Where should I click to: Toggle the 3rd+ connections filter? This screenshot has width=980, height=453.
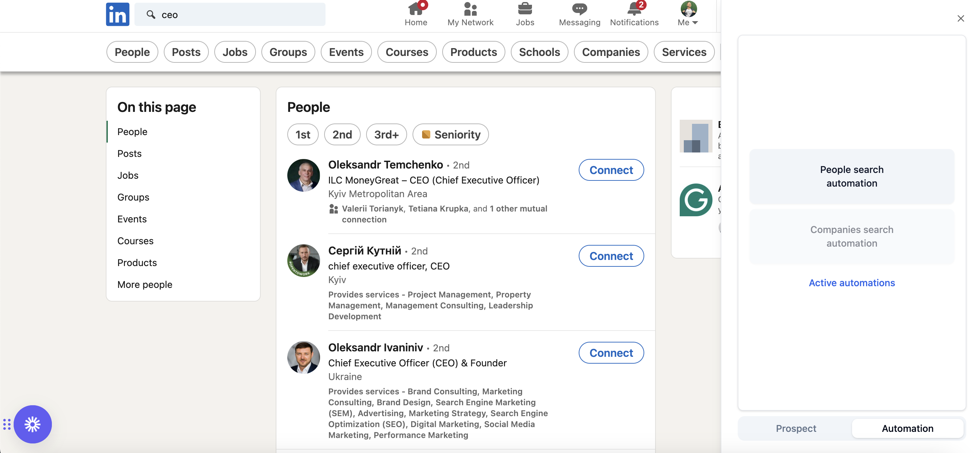point(386,134)
